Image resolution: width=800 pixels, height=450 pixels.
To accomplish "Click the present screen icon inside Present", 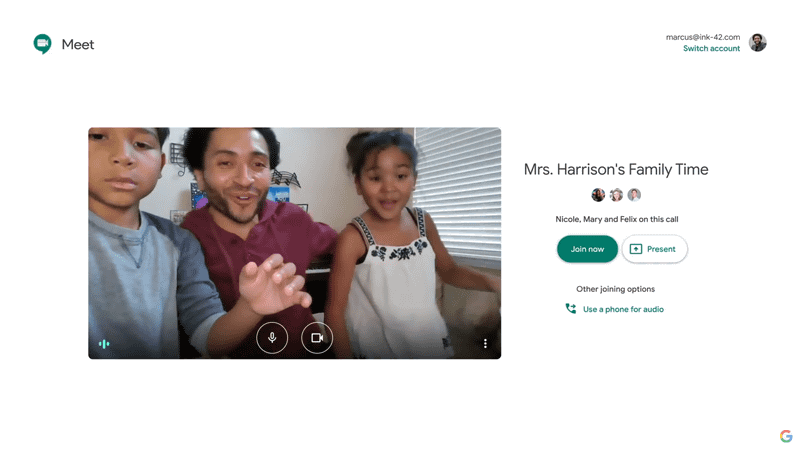I will (x=636, y=249).
